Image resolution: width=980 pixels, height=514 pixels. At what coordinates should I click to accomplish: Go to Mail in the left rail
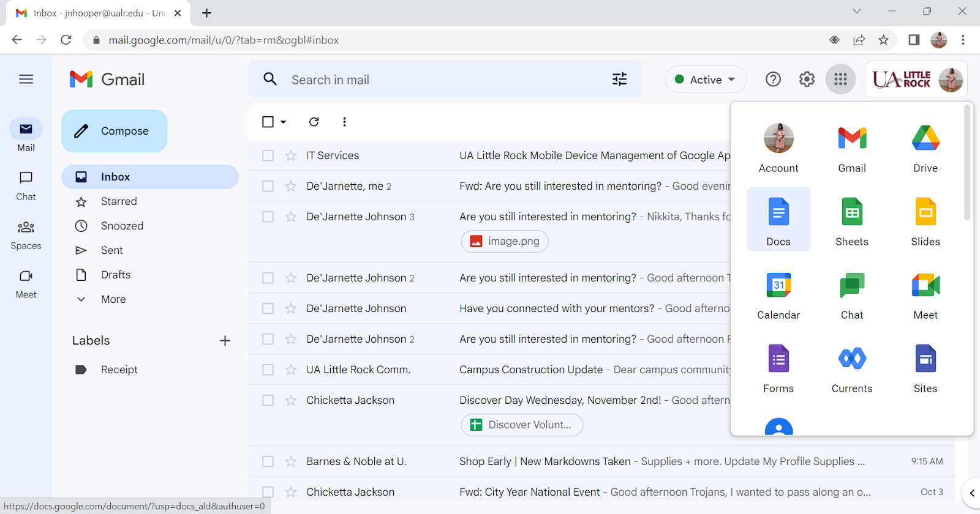click(26, 136)
